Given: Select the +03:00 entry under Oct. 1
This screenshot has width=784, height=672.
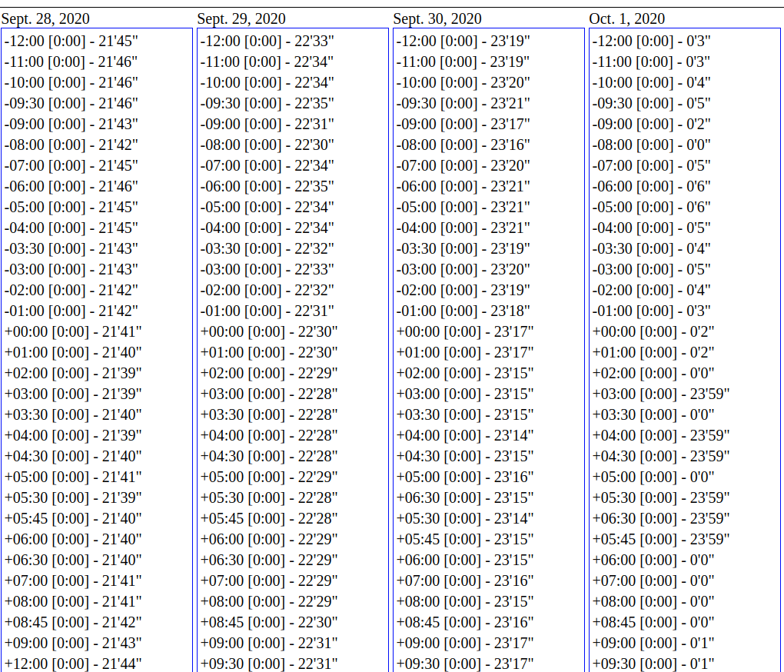Looking at the screenshot, I should 661,394.
